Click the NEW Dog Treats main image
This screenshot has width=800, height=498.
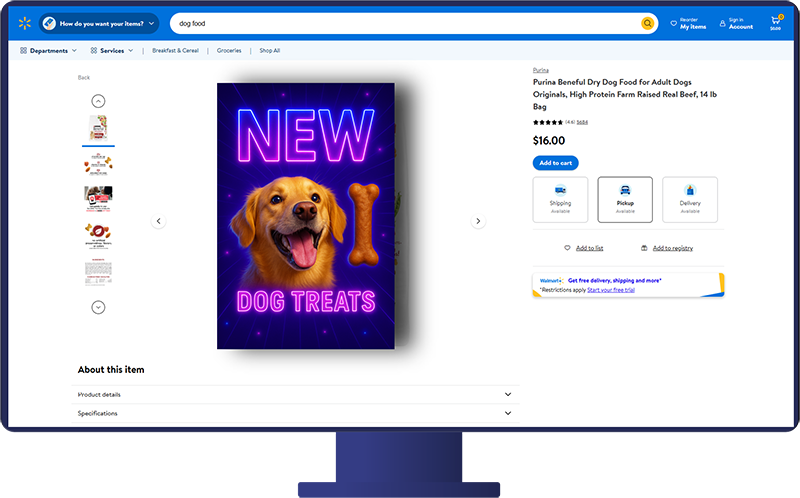[x=306, y=216]
